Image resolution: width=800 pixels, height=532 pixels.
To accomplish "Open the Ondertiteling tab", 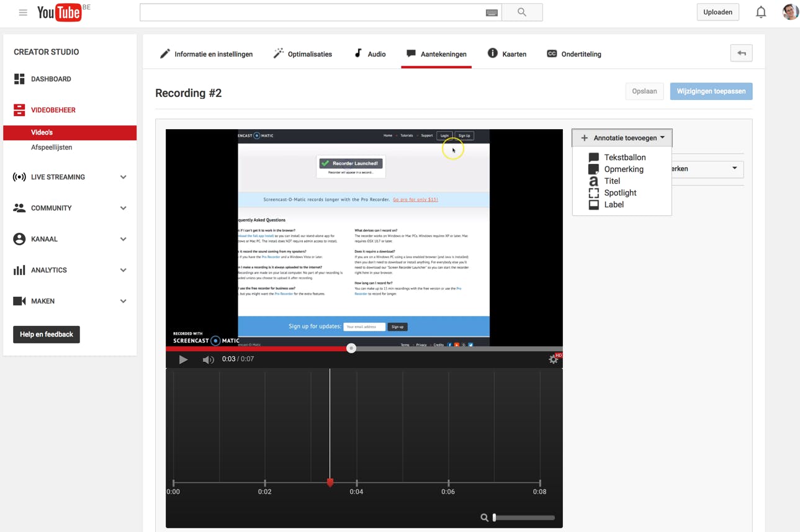I will [x=574, y=54].
